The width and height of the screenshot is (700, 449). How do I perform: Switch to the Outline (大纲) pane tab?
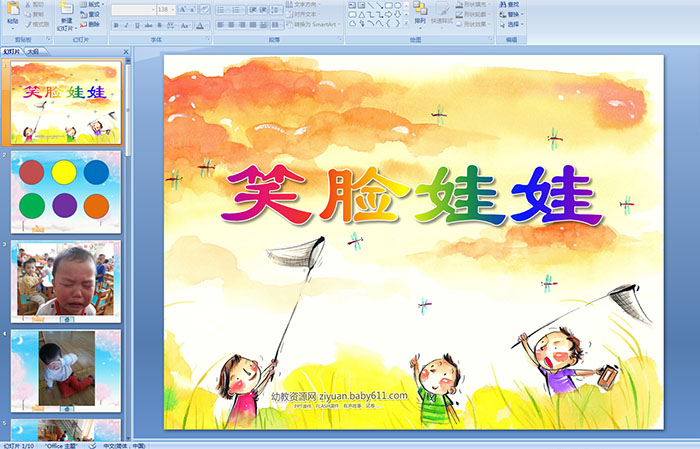pos(33,51)
